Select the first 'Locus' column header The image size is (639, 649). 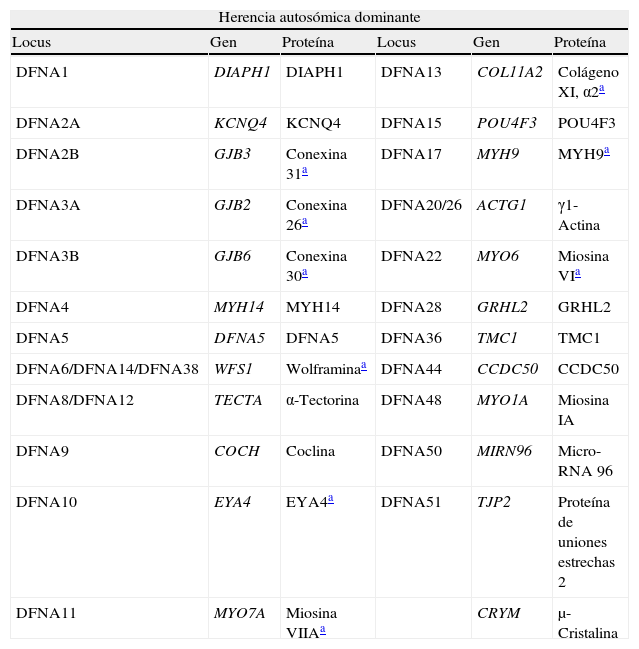[31, 42]
